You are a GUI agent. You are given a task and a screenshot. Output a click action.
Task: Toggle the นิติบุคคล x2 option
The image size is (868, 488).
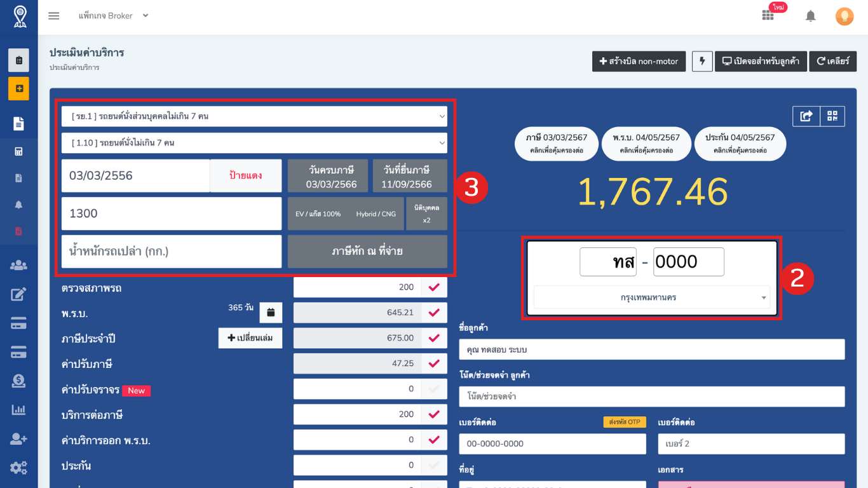coord(426,213)
